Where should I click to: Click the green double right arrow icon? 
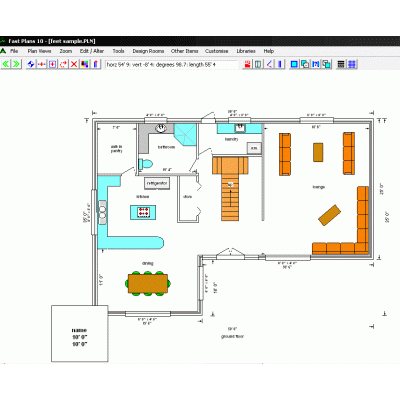tap(16, 64)
